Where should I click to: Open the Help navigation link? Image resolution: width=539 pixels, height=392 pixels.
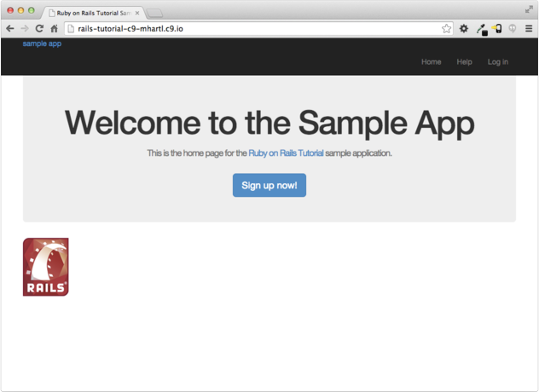click(464, 62)
